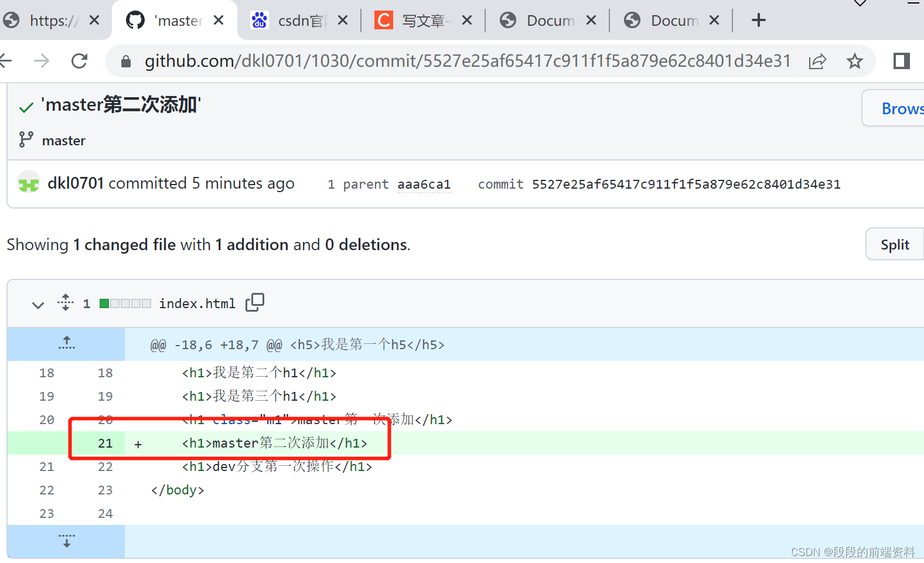924x563 pixels.
Task: Expand hidden lines above the hunk
Action: click(67, 343)
